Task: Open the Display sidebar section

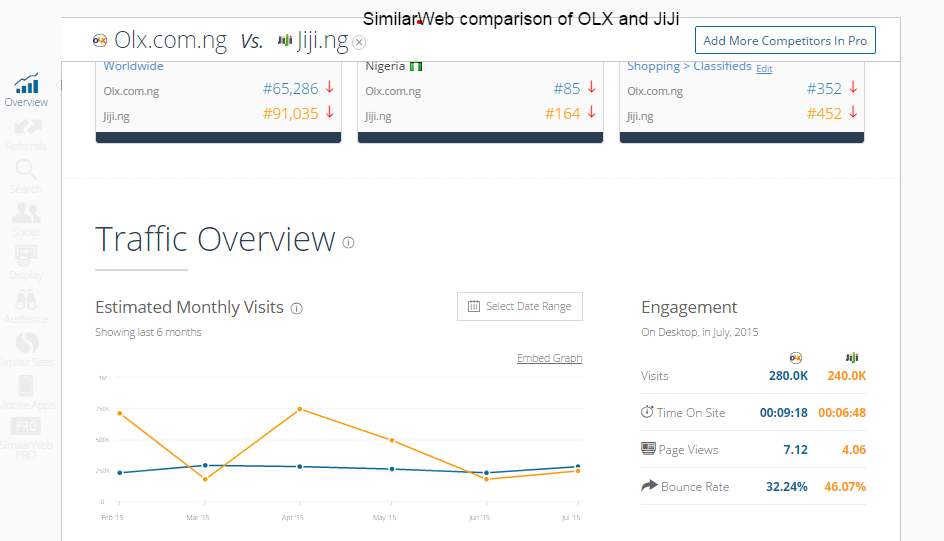Action: coord(26,263)
